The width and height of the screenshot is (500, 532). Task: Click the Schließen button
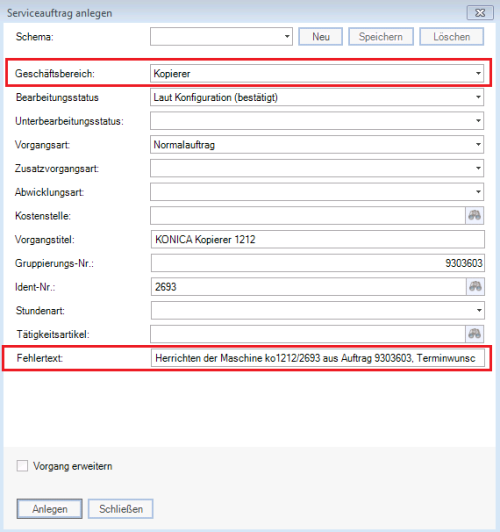click(x=121, y=509)
